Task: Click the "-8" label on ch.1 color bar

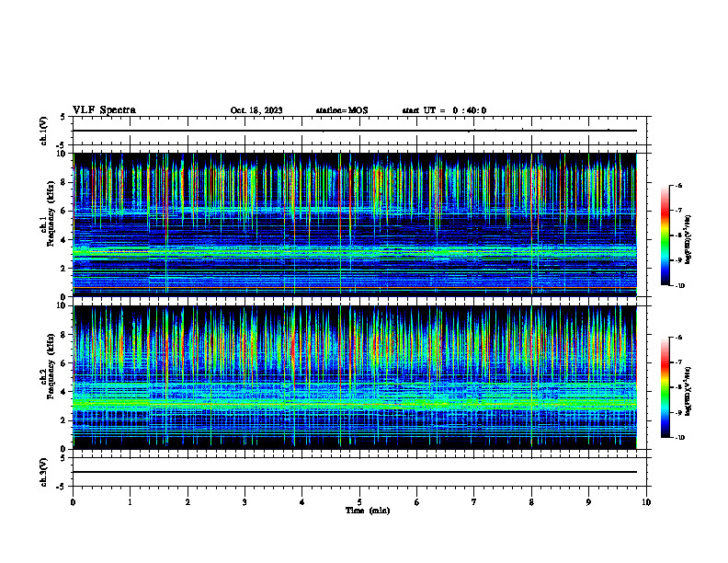Action: 678,236
